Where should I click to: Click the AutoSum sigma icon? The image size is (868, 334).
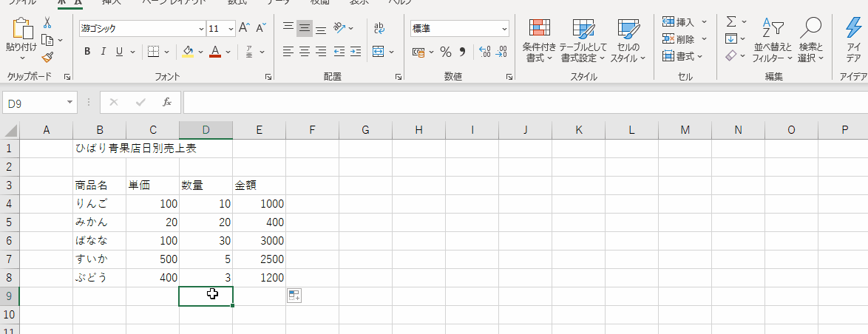[x=731, y=21]
